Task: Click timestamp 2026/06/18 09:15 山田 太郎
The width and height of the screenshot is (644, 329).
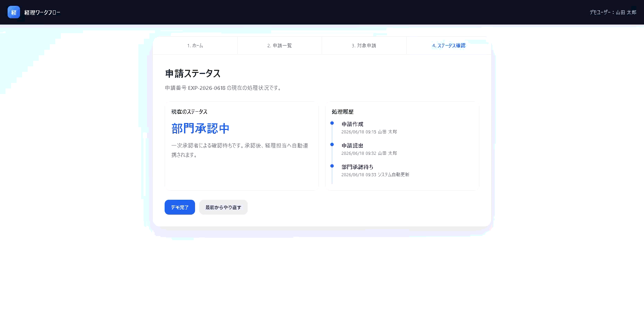Action: pos(369,132)
